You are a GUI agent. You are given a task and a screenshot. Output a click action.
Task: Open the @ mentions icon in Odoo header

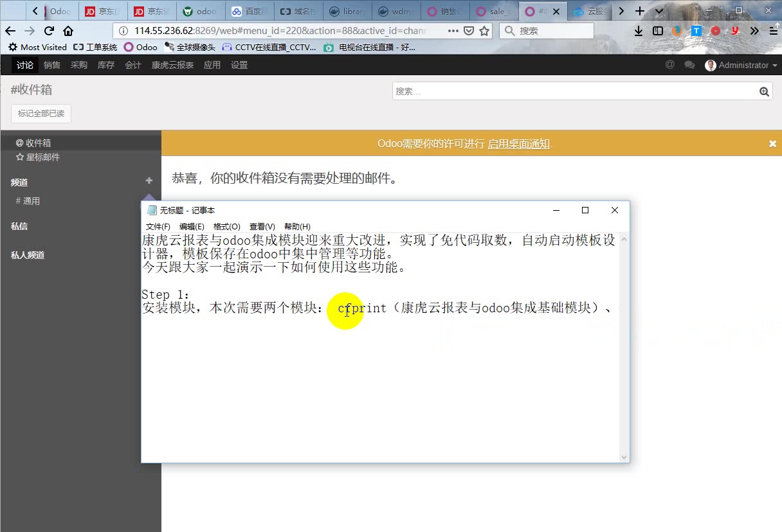click(x=669, y=65)
